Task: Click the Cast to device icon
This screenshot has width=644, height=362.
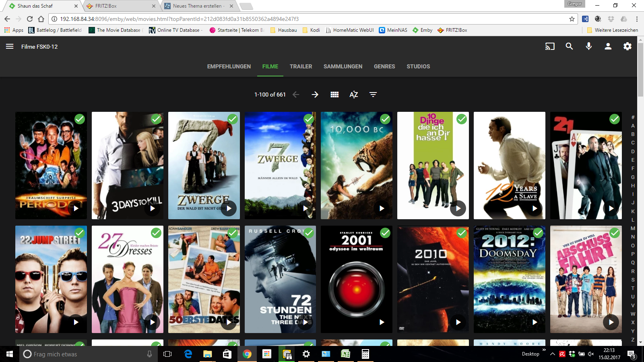Action: (x=550, y=46)
